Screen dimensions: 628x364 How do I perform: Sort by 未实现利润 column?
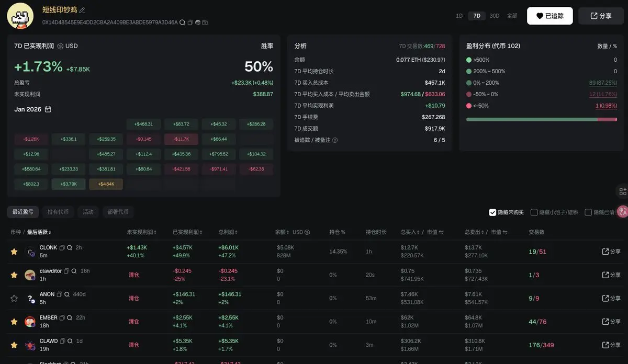(x=142, y=232)
